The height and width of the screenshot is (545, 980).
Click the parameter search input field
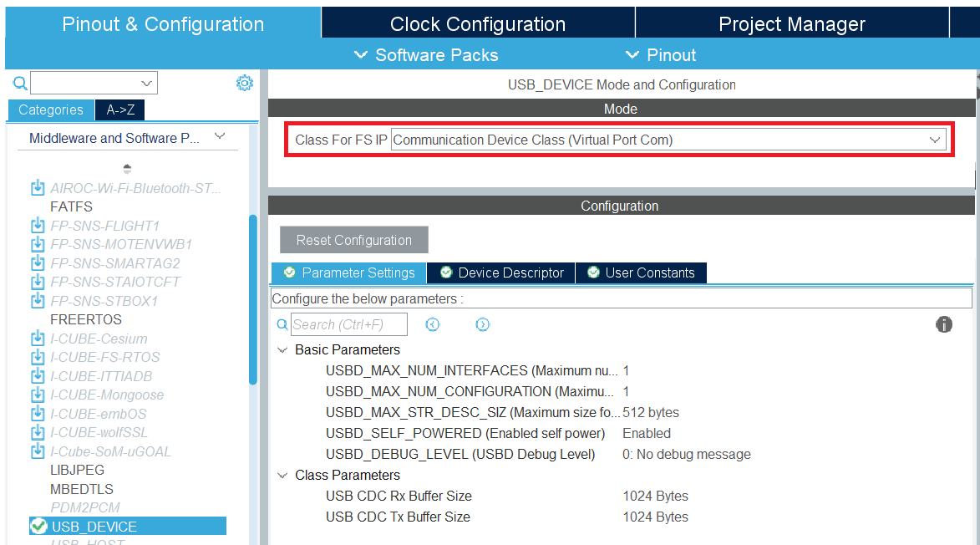click(x=349, y=324)
